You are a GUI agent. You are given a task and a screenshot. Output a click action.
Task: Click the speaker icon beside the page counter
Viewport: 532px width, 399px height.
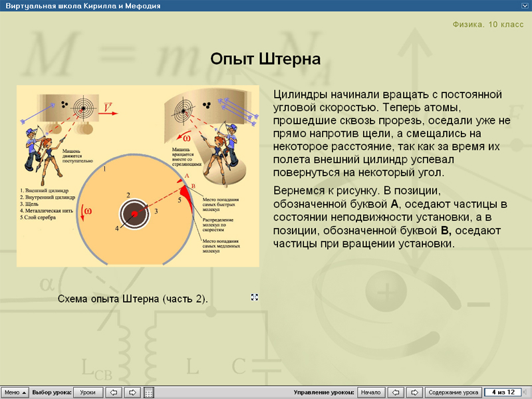click(x=525, y=391)
